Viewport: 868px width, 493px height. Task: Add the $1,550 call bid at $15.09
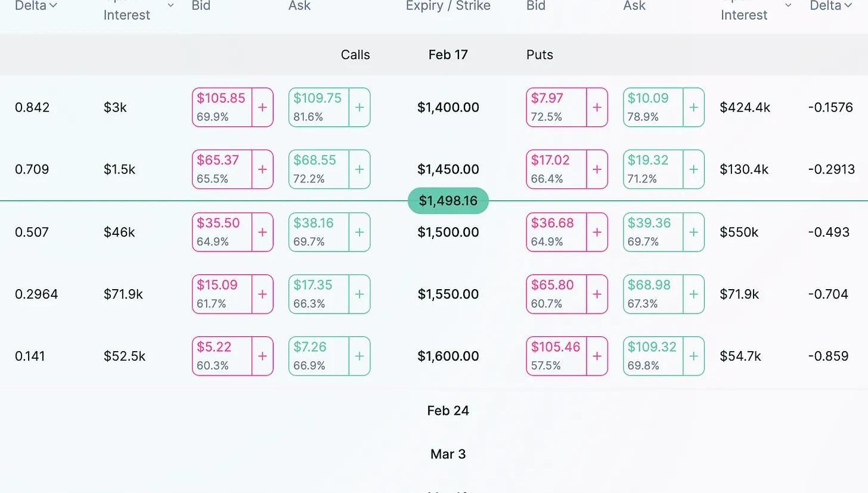pyautogui.click(x=262, y=294)
